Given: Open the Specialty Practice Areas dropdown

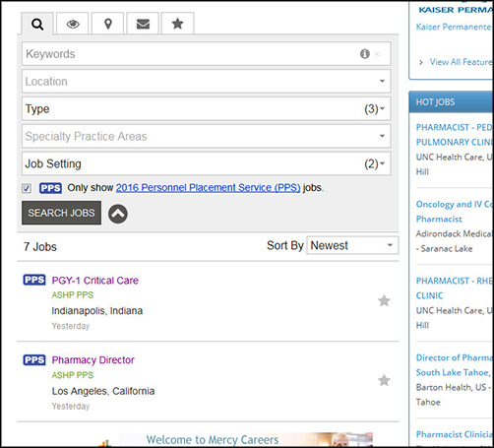Looking at the screenshot, I should [207, 136].
